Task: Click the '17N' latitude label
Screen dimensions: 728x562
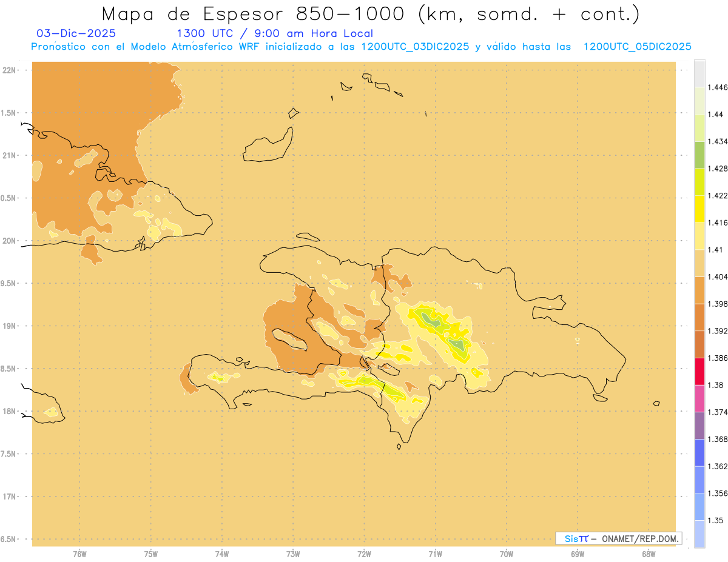Action: [9, 497]
